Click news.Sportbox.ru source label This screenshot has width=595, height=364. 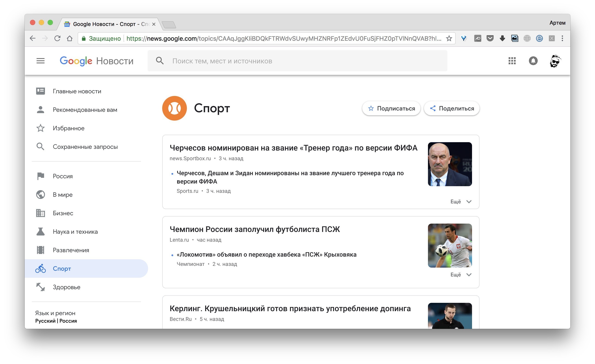[x=190, y=158]
